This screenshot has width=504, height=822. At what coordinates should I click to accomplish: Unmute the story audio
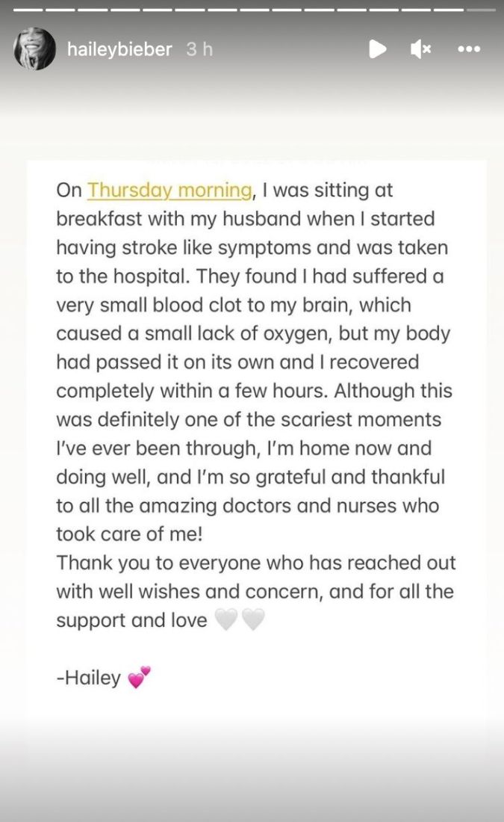point(421,49)
